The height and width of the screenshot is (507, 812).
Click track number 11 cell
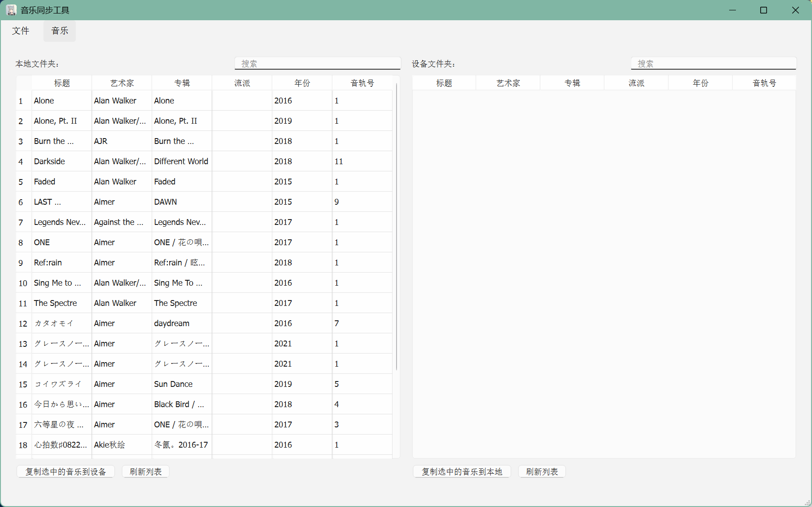tap(362, 161)
